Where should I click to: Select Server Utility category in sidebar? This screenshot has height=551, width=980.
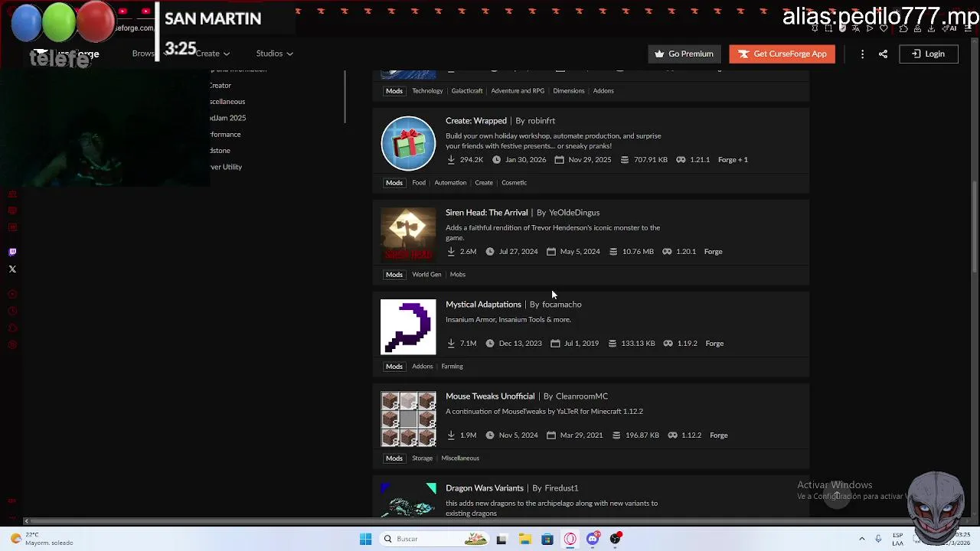coord(226,167)
